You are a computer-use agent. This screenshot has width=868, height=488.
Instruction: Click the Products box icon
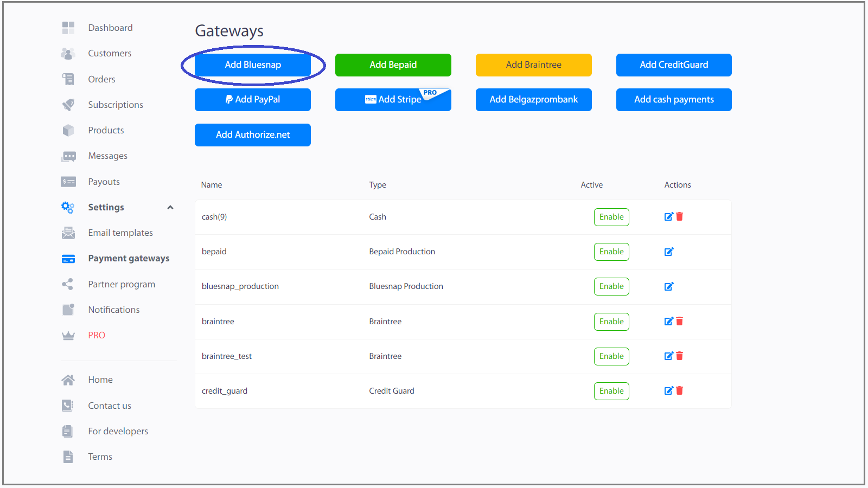[68, 130]
